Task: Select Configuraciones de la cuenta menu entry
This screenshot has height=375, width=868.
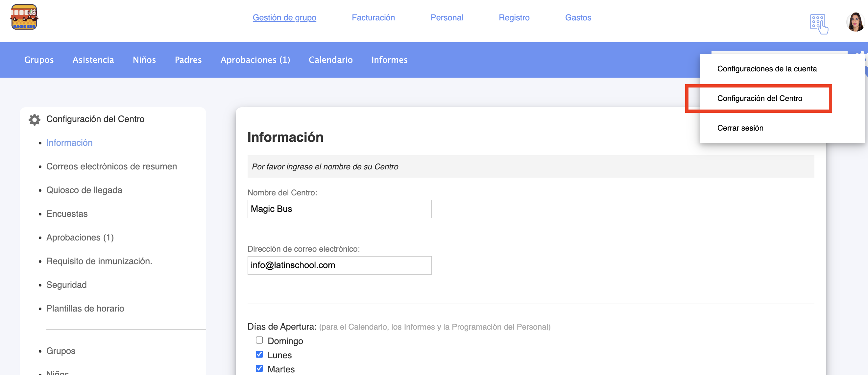Action: click(767, 69)
